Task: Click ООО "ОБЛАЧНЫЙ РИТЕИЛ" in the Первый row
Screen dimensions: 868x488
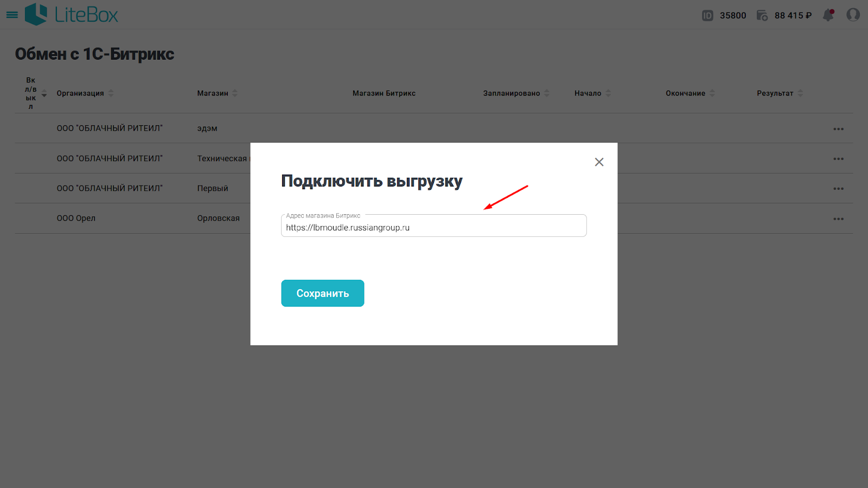Action: (x=110, y=189)
